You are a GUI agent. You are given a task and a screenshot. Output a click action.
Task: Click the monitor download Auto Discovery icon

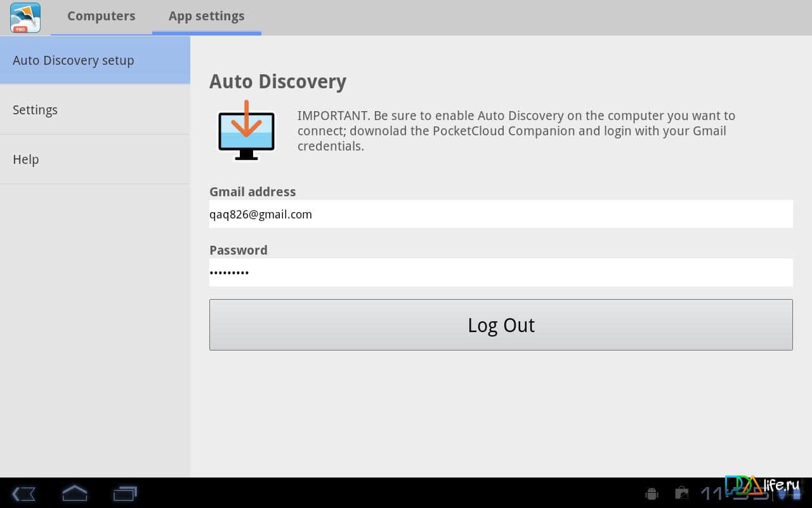246,131
